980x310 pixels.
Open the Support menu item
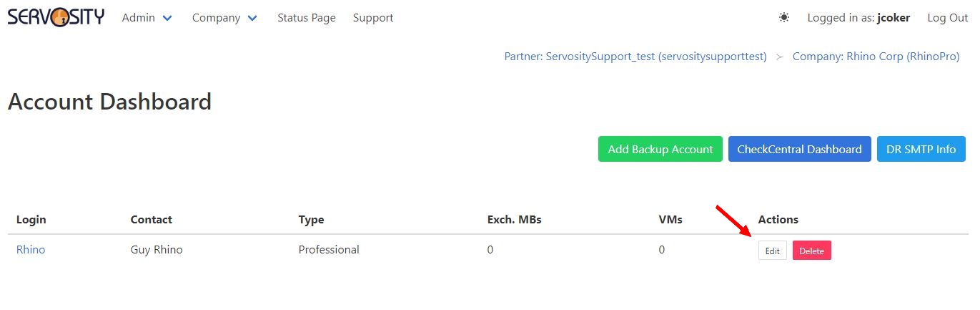pyautogui.click(x=373, y=18)
